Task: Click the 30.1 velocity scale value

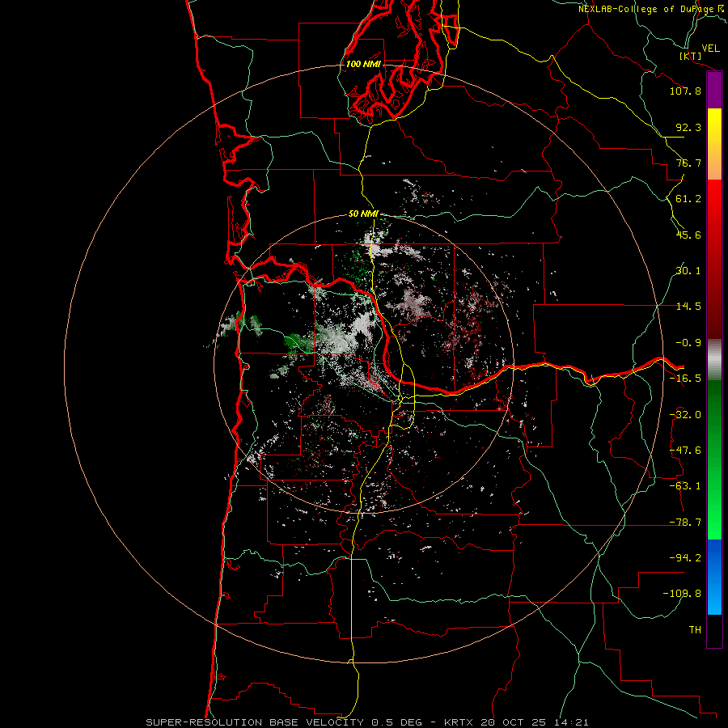Action: (688, 271)
